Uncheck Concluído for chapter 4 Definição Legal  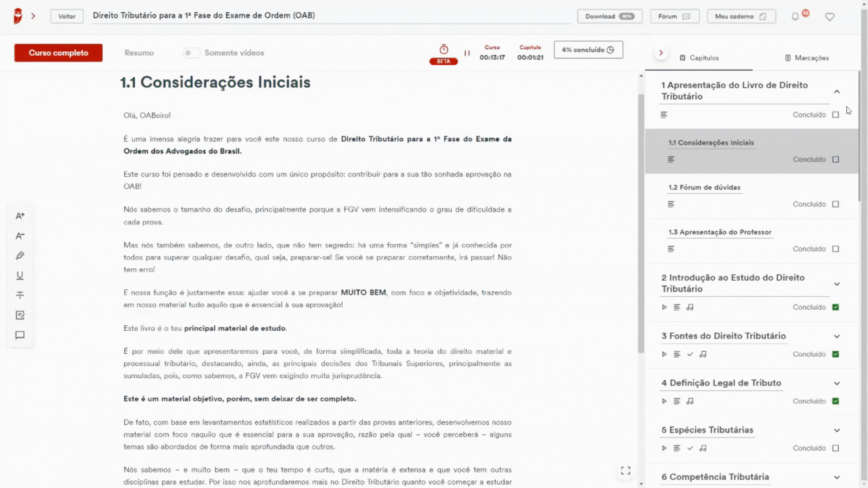835,401
